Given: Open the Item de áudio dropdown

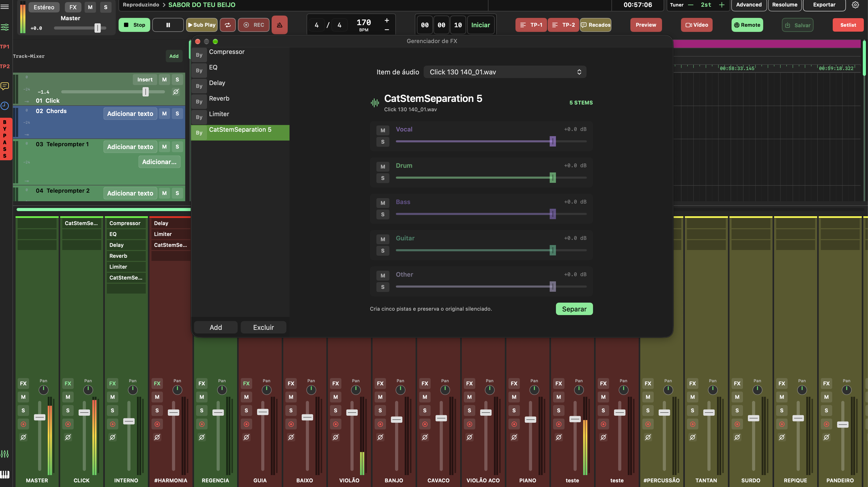Looking at the screenshot, I should [505, 72].
